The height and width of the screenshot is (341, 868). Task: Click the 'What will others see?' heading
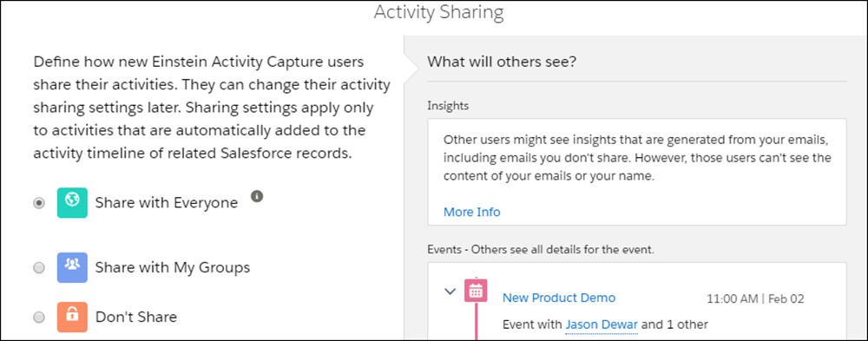502,62
